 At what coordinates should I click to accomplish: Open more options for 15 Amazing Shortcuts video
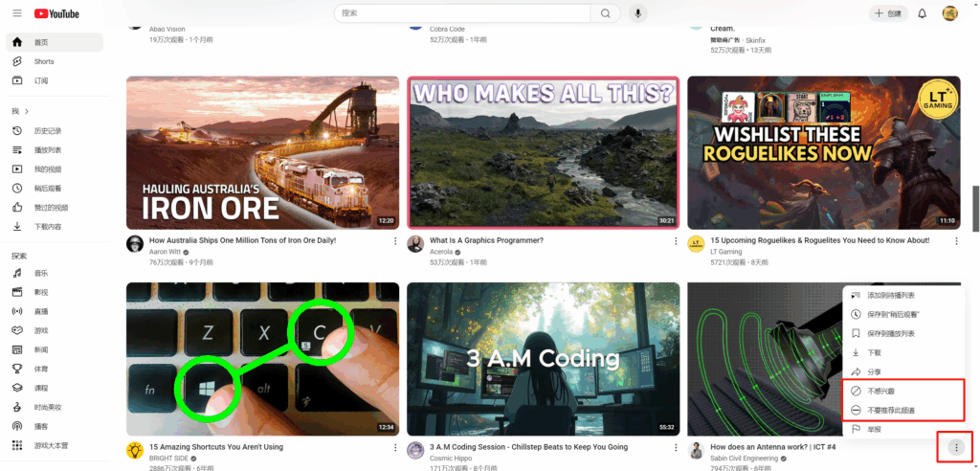point(395,447)
